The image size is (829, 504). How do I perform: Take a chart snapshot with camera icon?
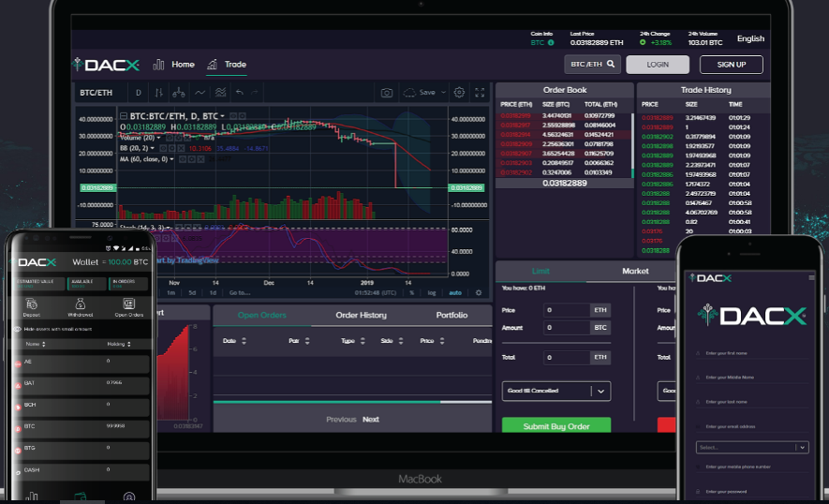[387, 93]
